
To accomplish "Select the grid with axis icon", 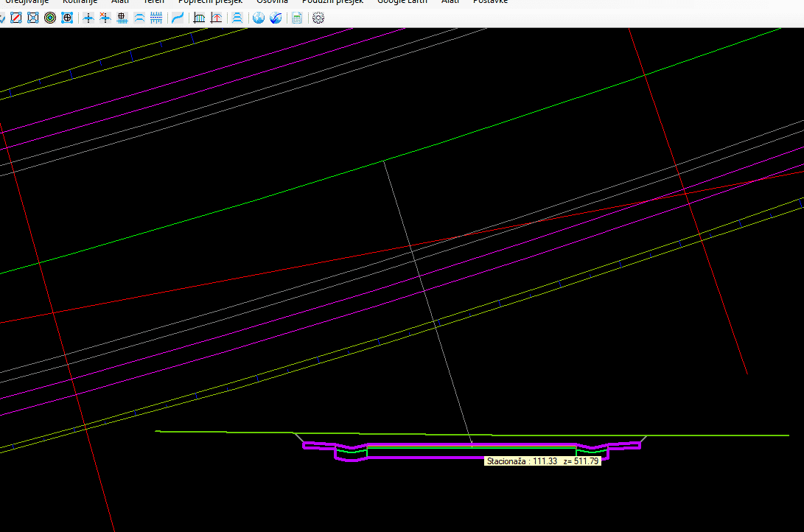I will point(199,18).
